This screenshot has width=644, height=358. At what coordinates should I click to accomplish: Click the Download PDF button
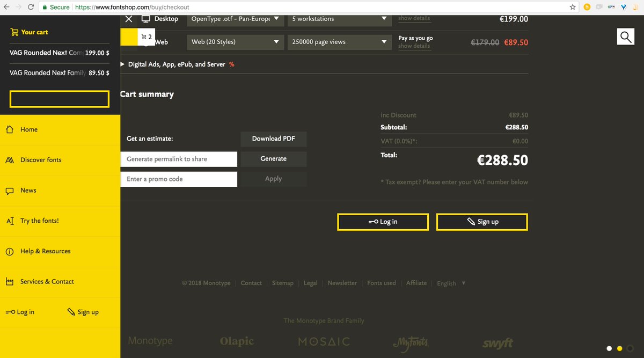(274, 138)
